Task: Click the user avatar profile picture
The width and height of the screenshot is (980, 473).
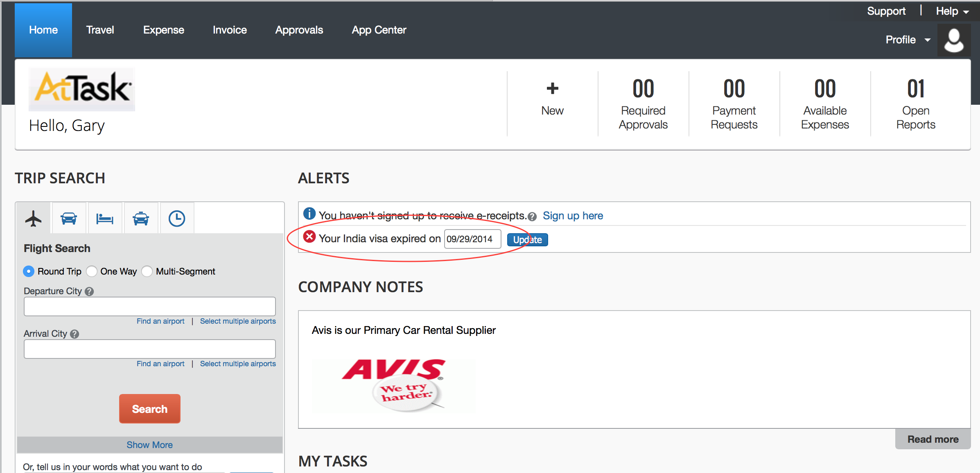Action: [954, 40]
